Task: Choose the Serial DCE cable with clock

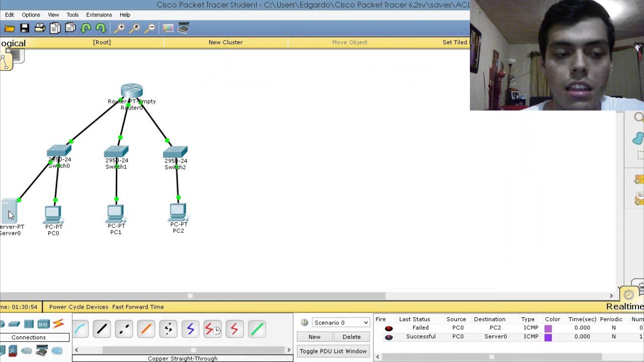Action: (212, 329)
